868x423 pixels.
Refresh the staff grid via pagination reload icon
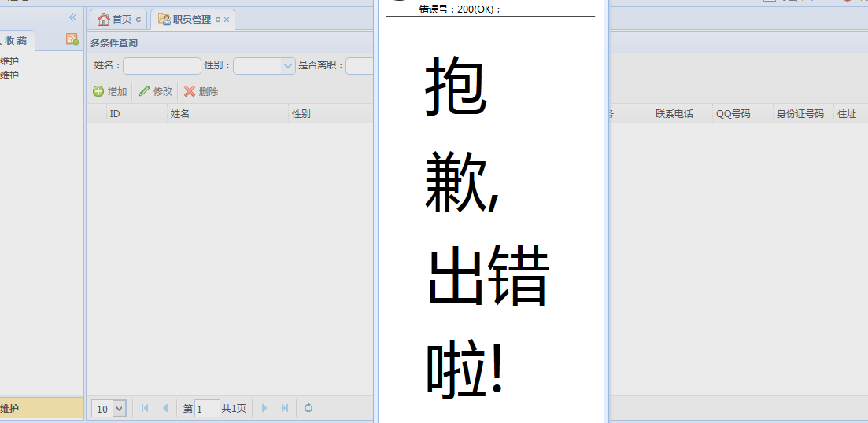[308, 408]
